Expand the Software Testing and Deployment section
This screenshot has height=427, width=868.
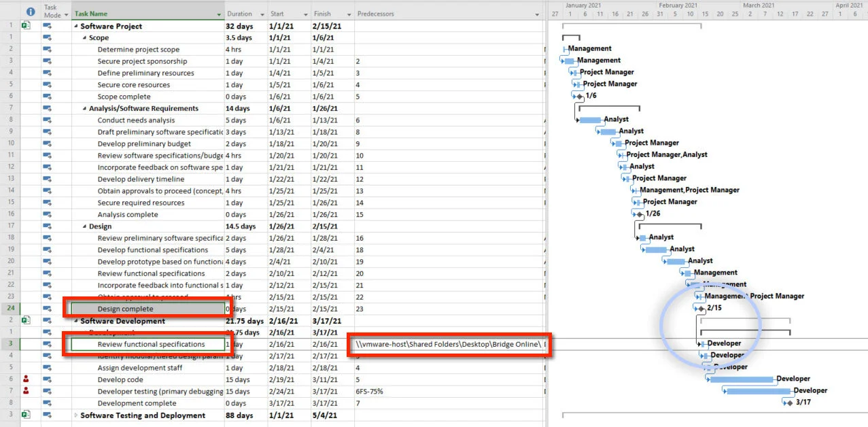[x=77, y=415]
